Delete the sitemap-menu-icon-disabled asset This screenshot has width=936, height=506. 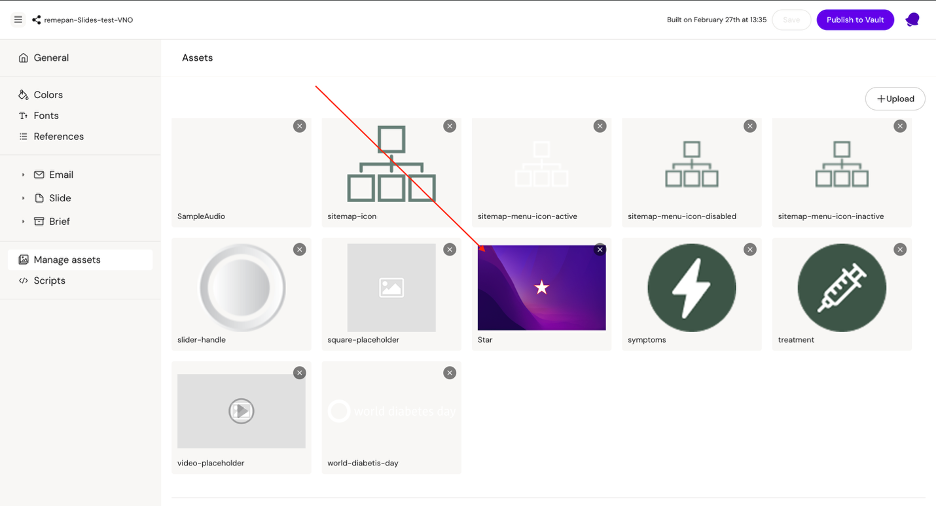click(x=750, y=126)
